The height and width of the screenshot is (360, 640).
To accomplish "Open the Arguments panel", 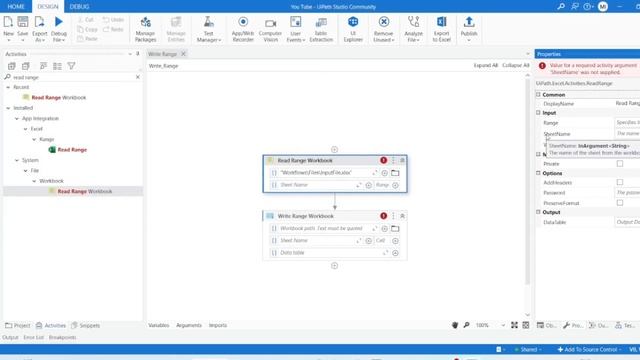I will tap(189, 325).
